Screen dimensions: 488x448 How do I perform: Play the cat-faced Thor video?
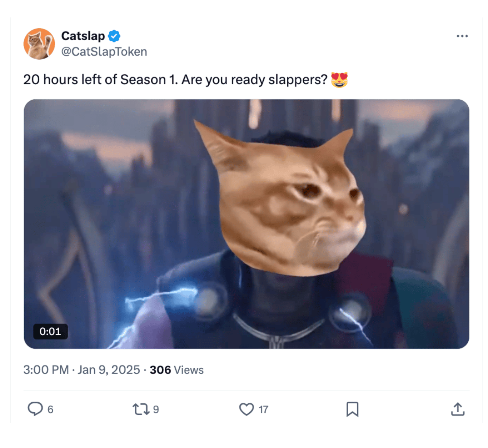pyautogui.click(x=247, y=224)
